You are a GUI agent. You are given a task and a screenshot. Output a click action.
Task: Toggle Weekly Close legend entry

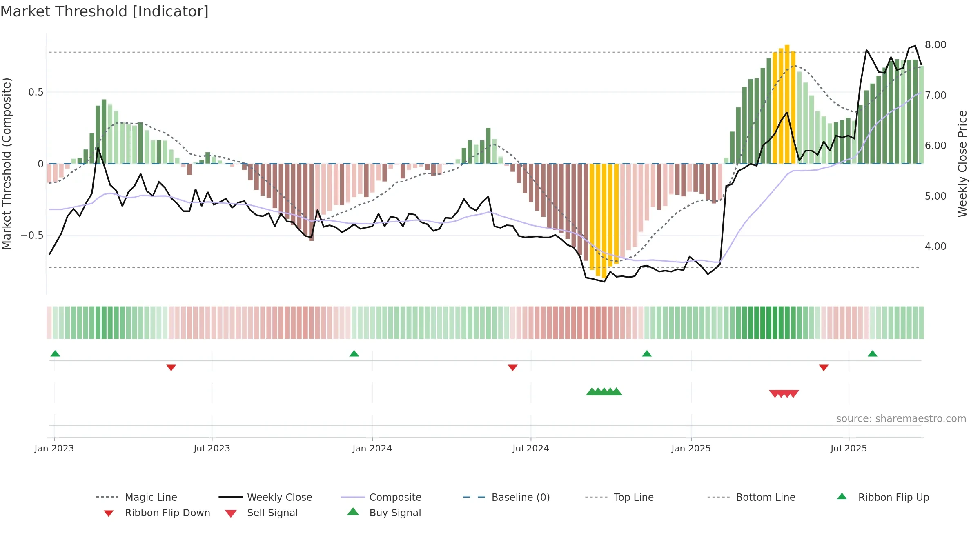tap(265, 497)
